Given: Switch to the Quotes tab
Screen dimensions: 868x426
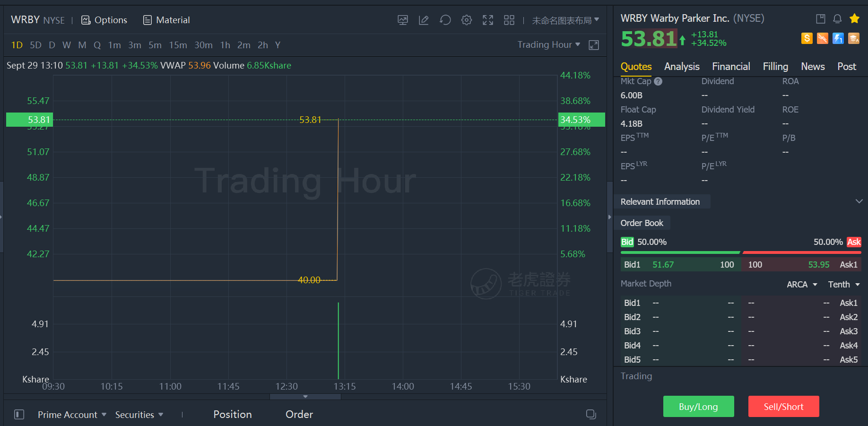Looking at the screenshot, I should coord(636,67).
